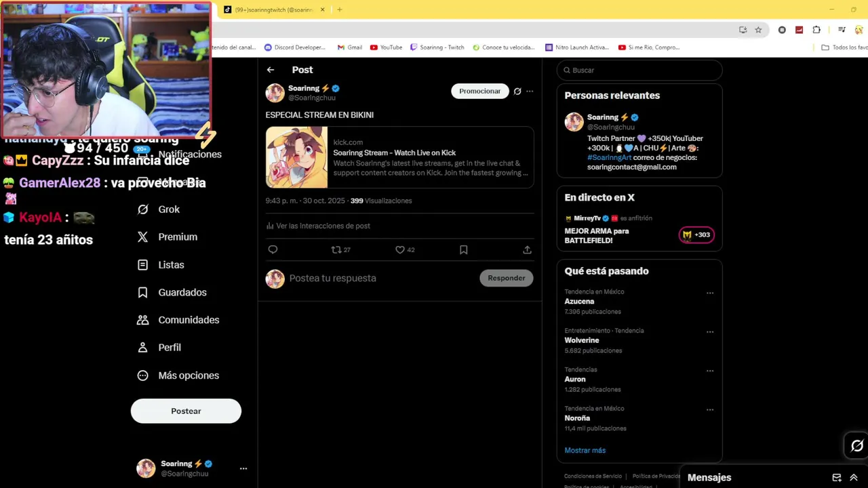Open the Auron trending topic

coord(575,379)
